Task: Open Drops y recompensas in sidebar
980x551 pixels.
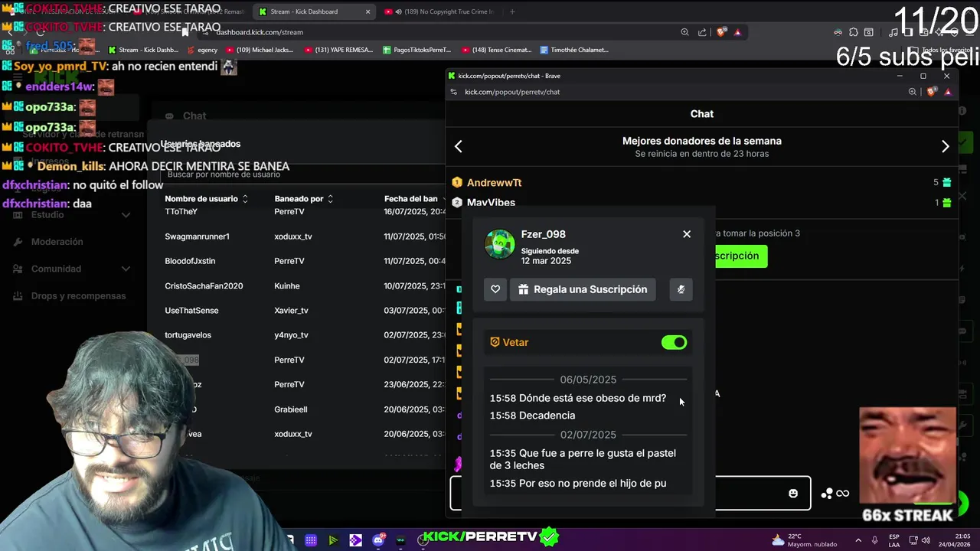Action: 73,296
